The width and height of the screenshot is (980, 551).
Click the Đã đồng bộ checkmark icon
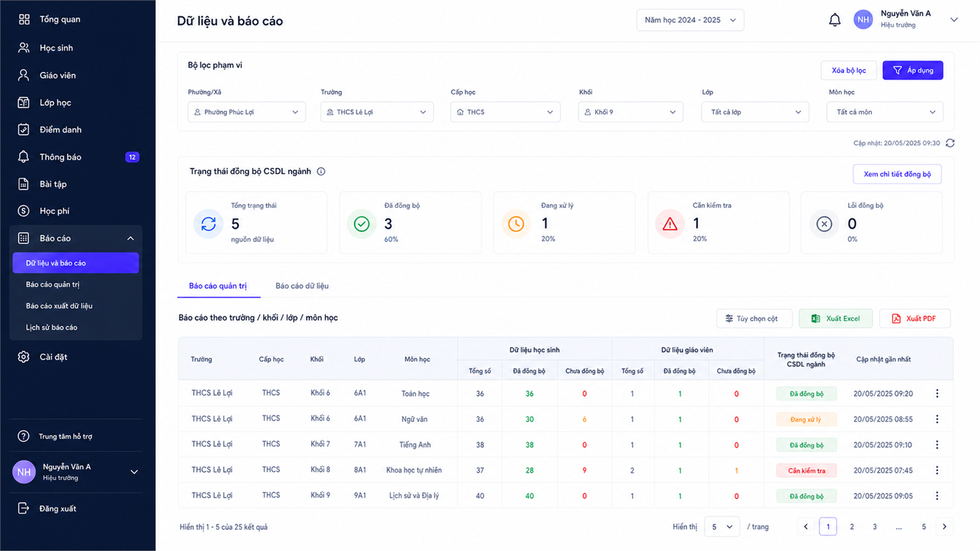click(362, 224)
